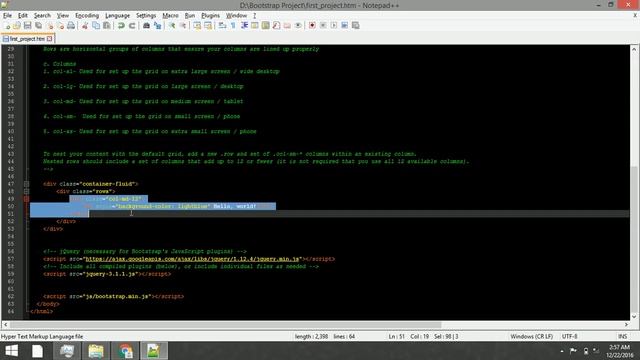This screenshot has width=640, height=360.
Task: Toggle Show All Characters icon
Action: click(233, 26)
